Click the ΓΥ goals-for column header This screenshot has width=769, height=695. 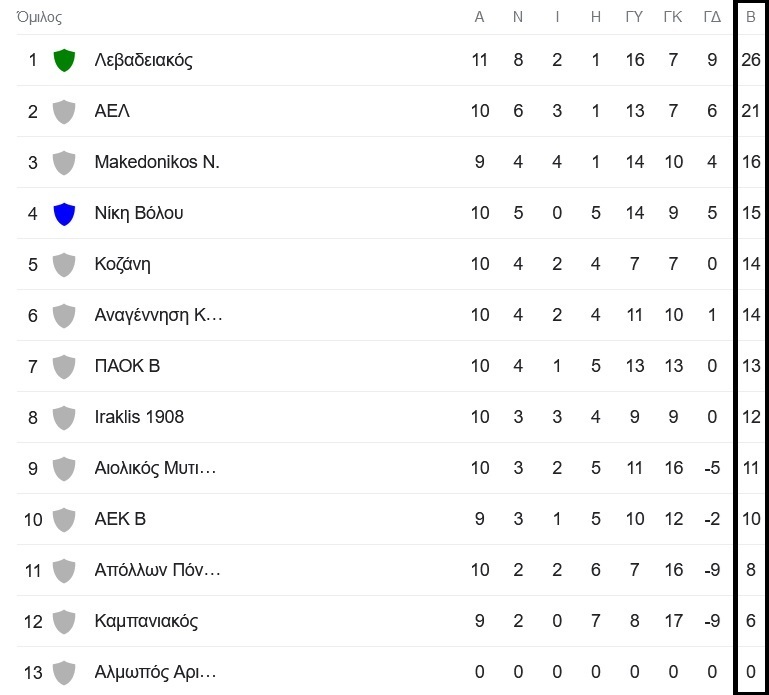point(634,17)
